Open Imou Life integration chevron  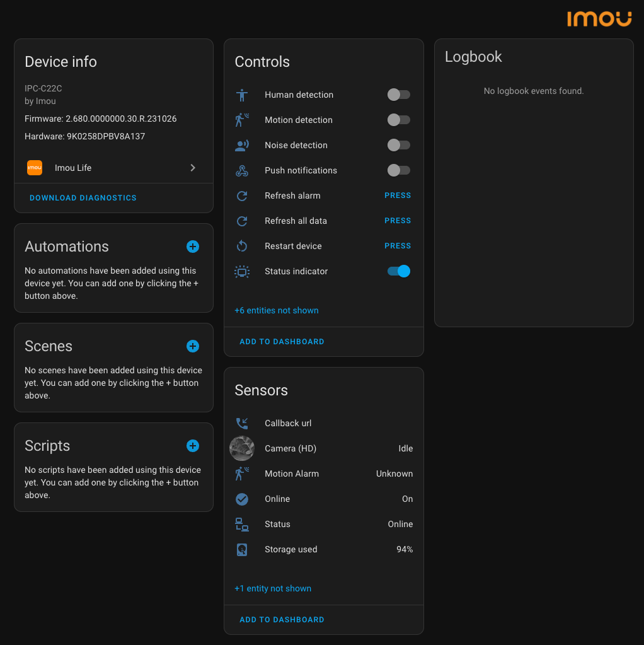193,168
